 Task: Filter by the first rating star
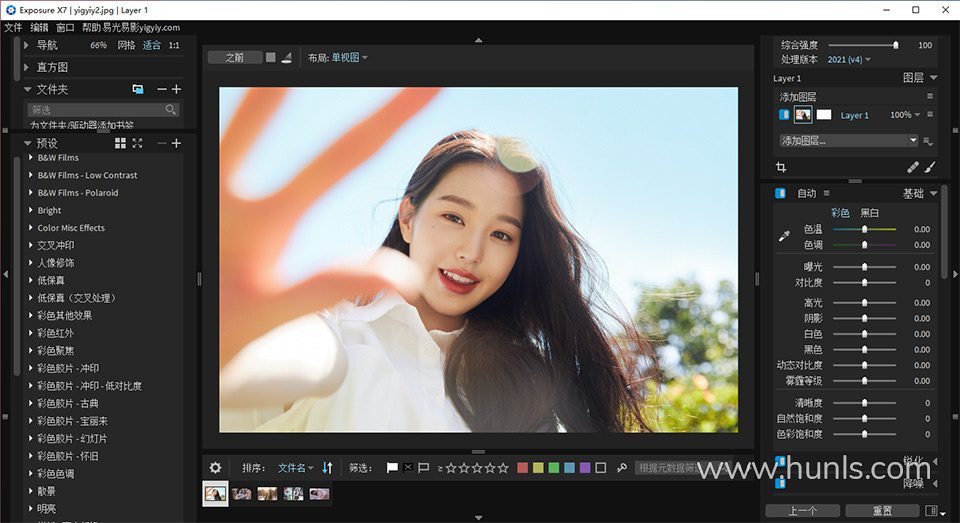451,468
